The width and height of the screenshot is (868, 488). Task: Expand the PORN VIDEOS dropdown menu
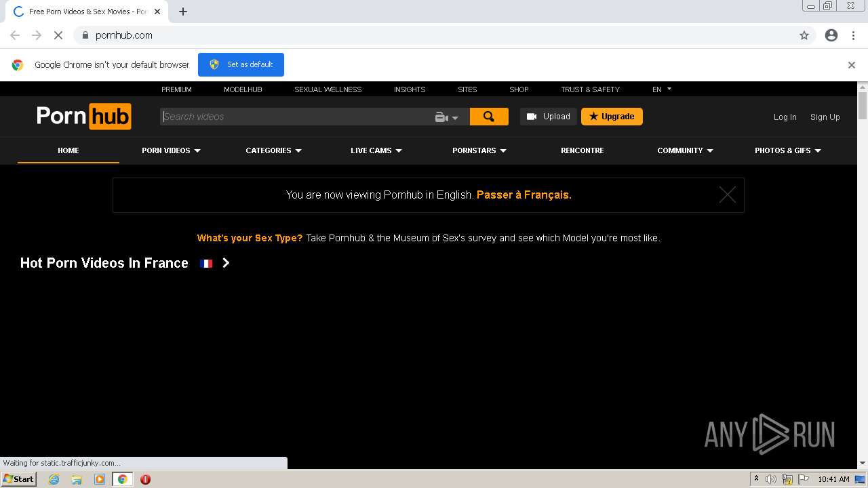coord(171,150)
